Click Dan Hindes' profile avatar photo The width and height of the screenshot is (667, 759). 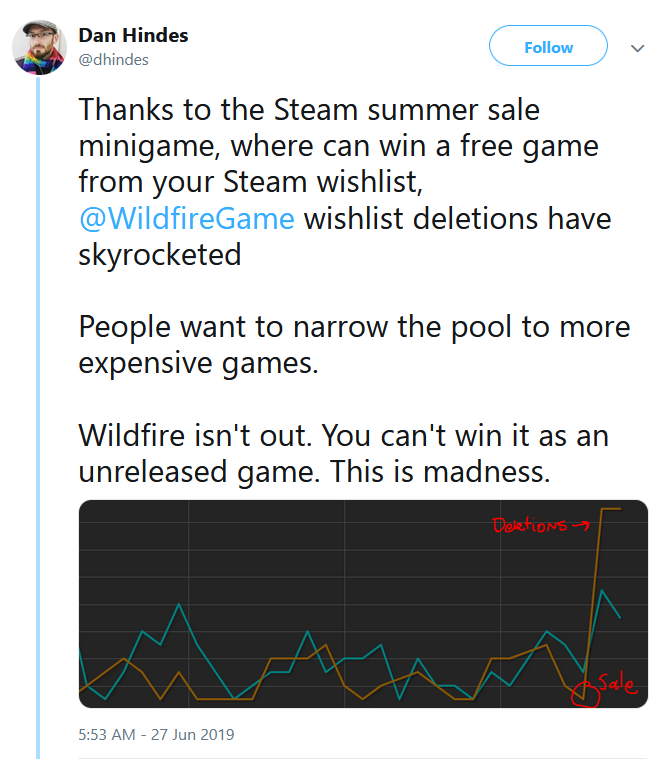(39, 46)
